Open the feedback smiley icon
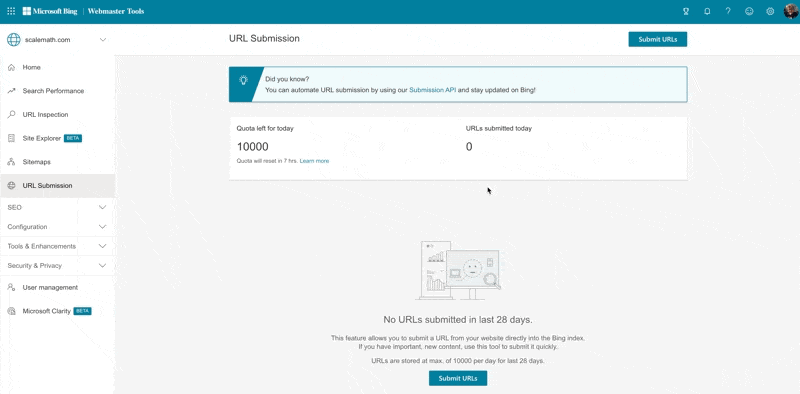The width and height of the screenshot is (800, 394). [749, 11]
